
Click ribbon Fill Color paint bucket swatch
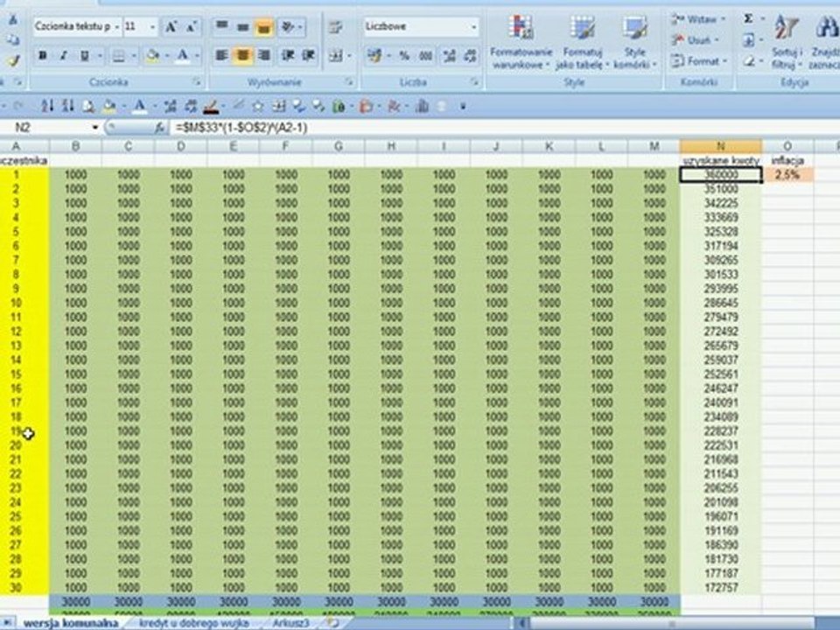click(152, 55)
